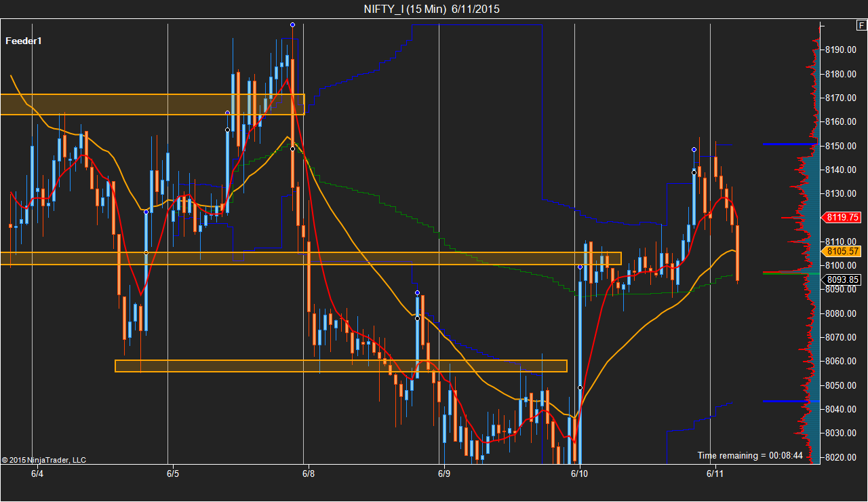
Task: Click the orange 8105.57 price marker
Action: 841,251
